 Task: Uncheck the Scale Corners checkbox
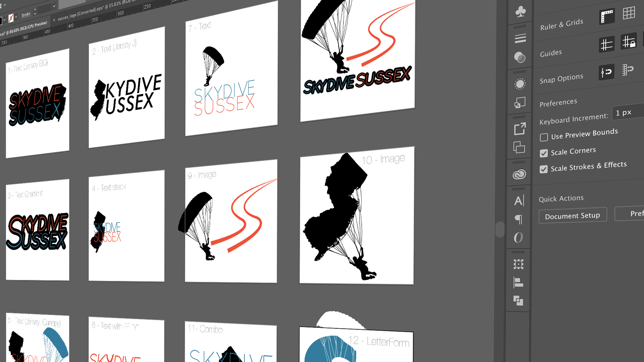544,153
